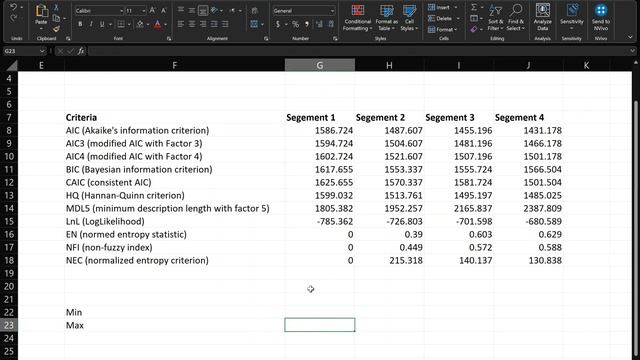640x360 pixels.
Task: Click the Clear eraser icon
Action: point(473,29)
